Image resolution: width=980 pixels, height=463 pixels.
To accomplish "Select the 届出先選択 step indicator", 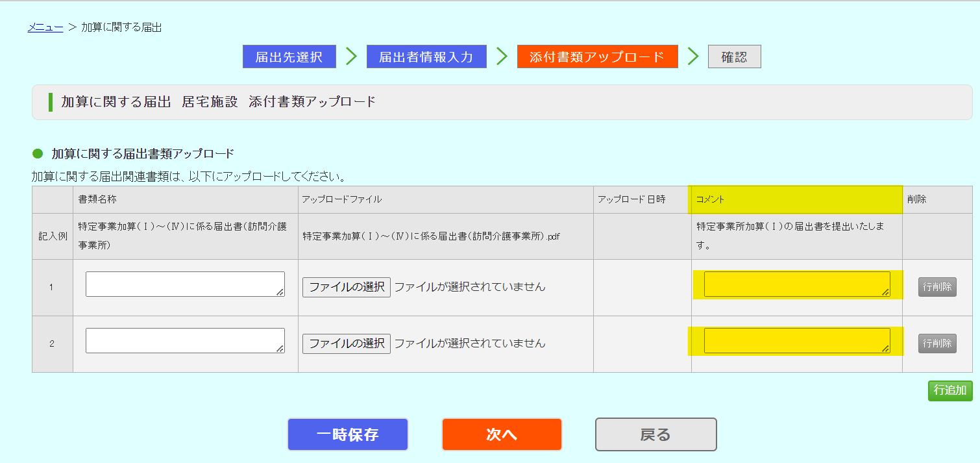I will coord(289,56).
